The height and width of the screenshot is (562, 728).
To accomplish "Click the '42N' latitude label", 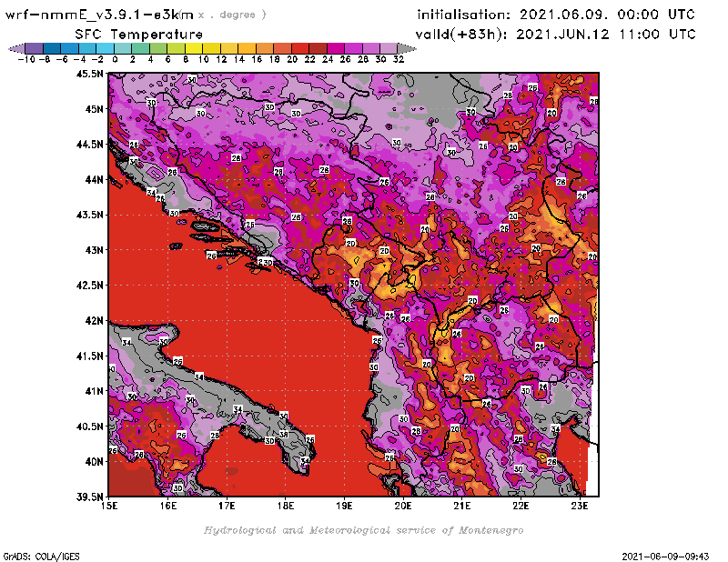I will pos(94,320).
